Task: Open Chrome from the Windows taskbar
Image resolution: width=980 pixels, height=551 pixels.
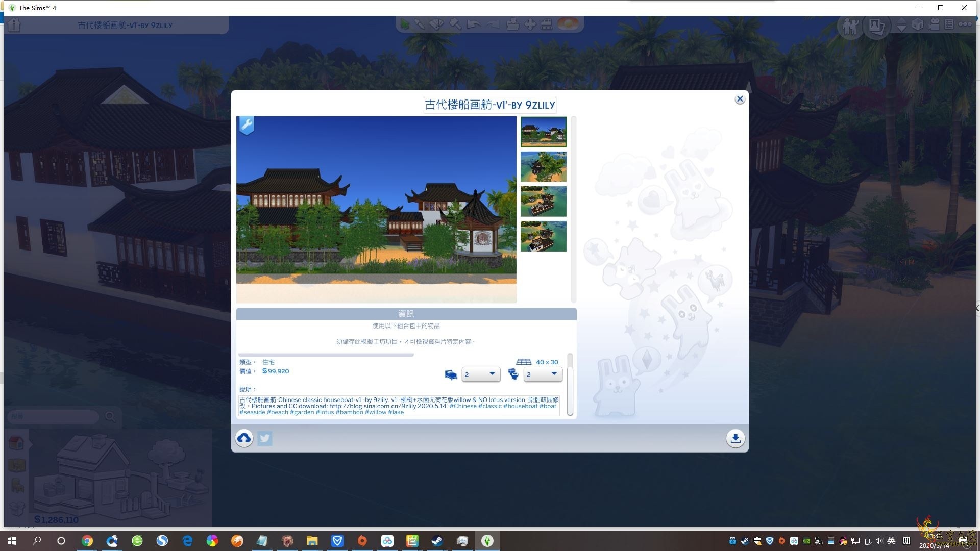Action: [87, 541]
